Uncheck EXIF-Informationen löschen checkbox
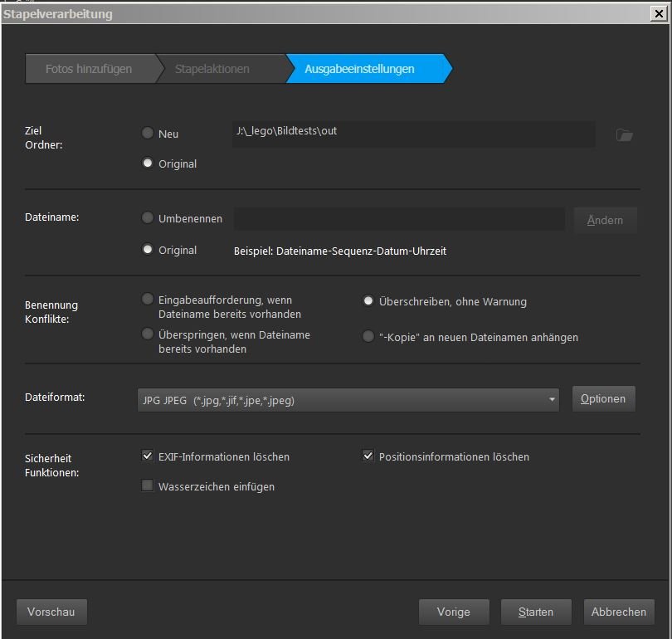 148,456
